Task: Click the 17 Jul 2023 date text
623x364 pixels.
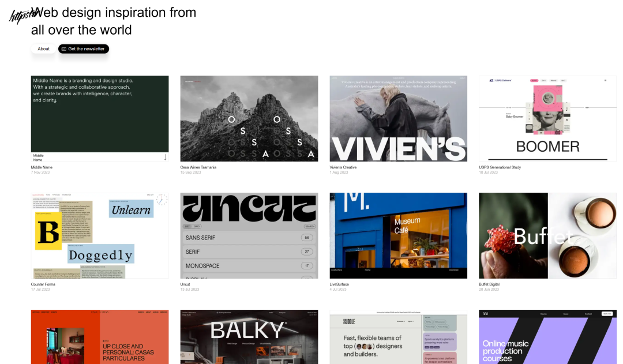Action: pyautogui.click(x=40, y=289)
